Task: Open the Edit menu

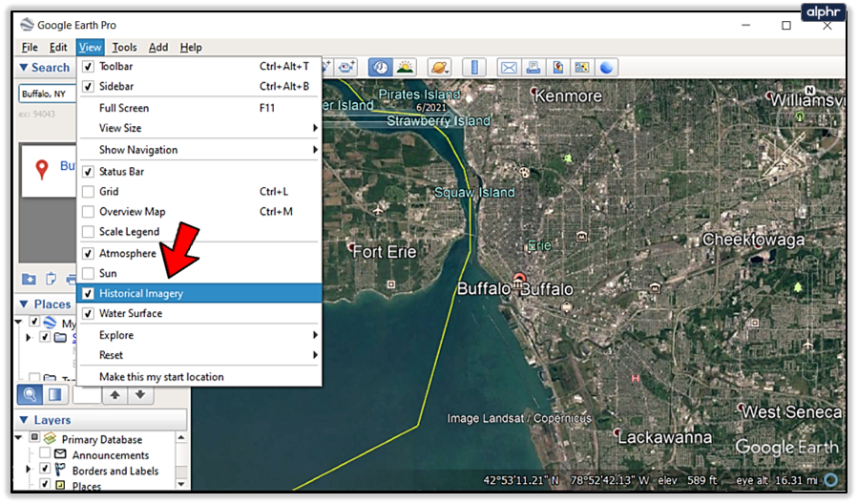Action: coord(58,47)
